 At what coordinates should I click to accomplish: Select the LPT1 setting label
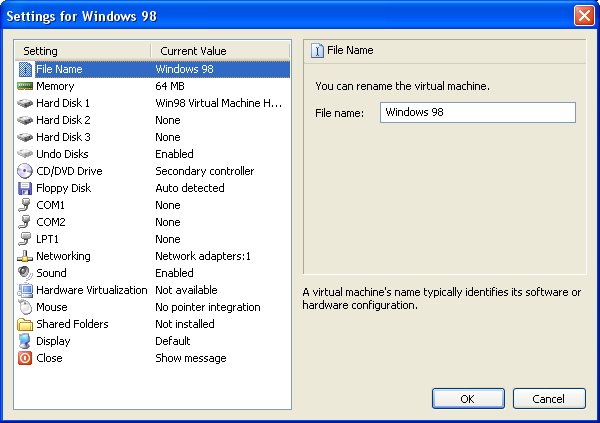pyautogui.click(x=47, y=239)
